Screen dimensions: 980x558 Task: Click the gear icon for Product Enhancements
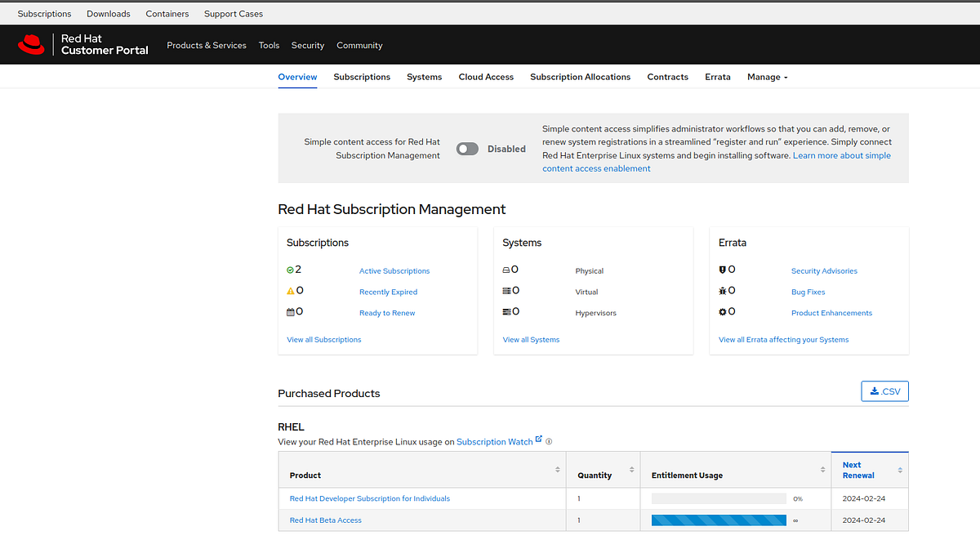pos(723,311)
